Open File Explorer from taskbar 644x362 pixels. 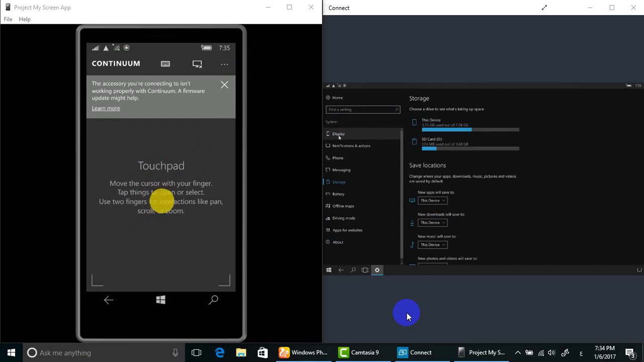coord(241,352)
